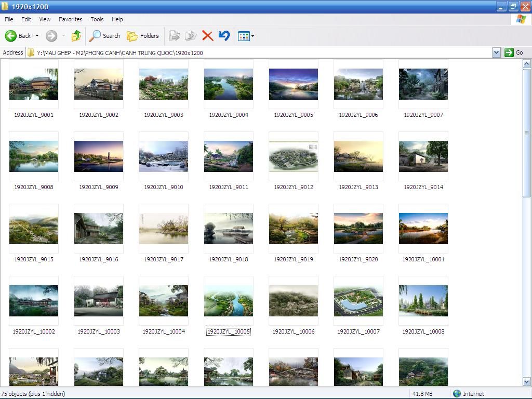Click the folder icon in Address bar
Image resolution: width=532 pixels, height=399 pixels.
(x=31, y=52)
